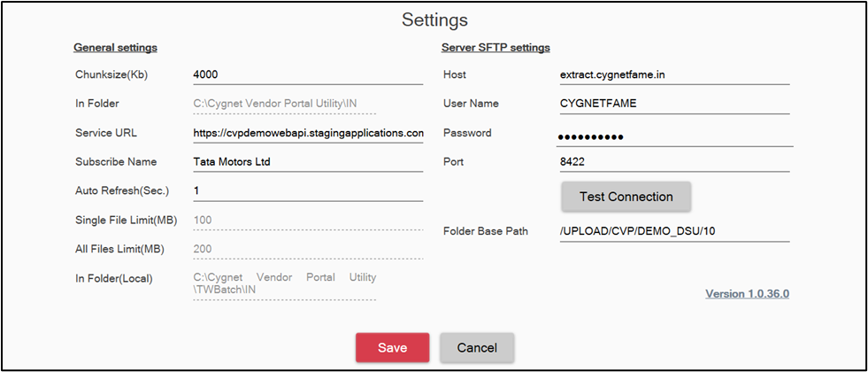868x372 pixels.
Task: Click the Service URL text field
Action: tap(307, 133)
